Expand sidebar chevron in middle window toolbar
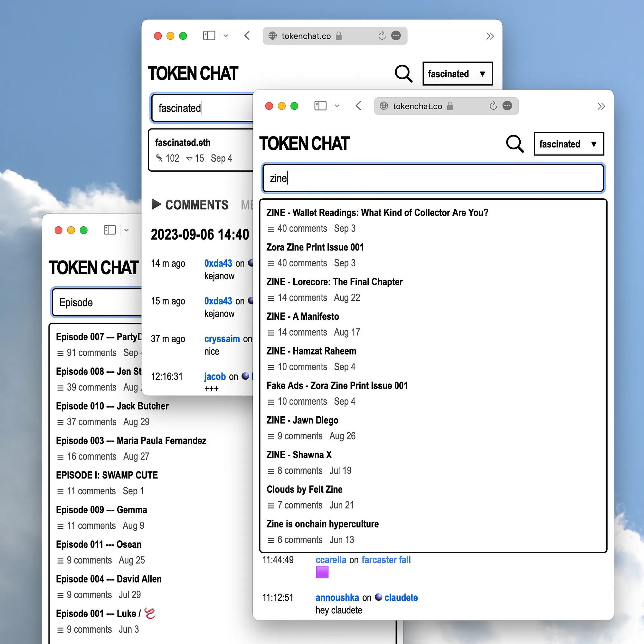This screenshot has width=644, height=644. (226, 36)
